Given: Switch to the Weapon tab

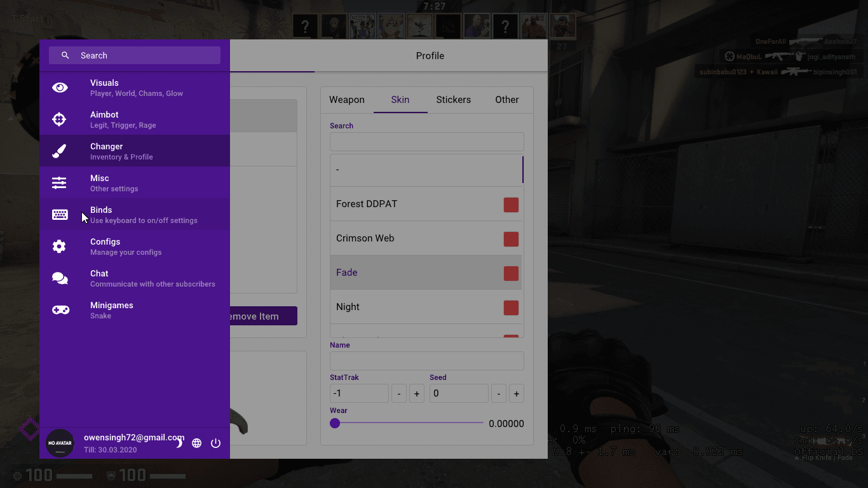Looking at the screenshot, I should (347, 100).
